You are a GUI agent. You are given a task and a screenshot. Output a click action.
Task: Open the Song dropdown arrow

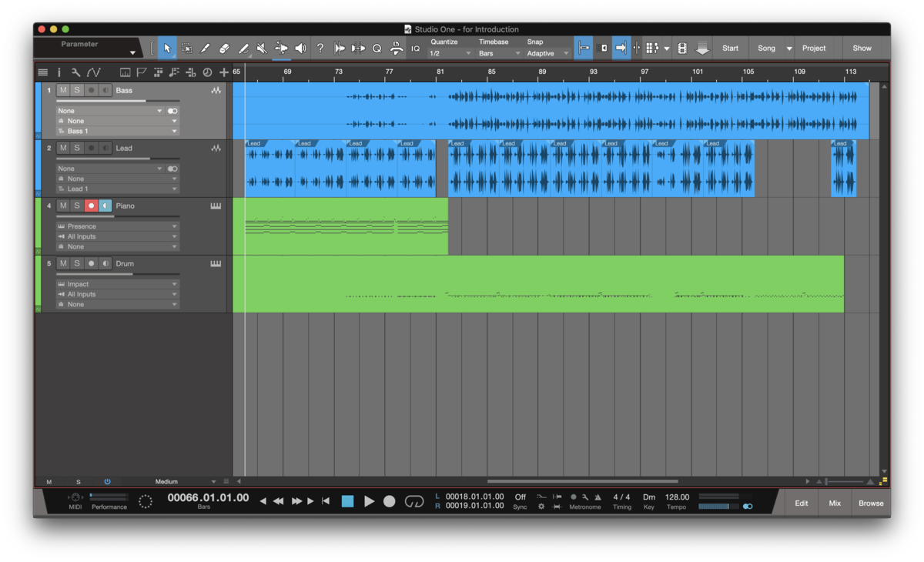tap(788, 49)
